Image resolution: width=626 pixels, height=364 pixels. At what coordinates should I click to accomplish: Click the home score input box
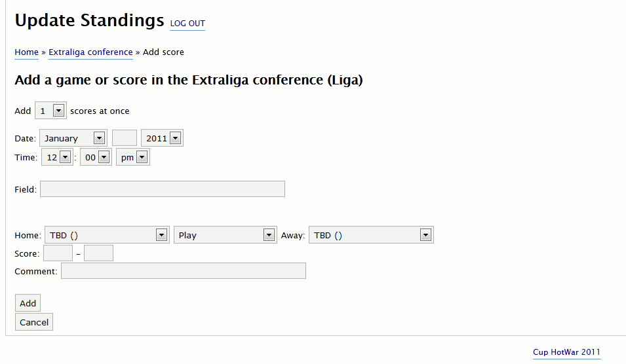pyautogui.click(x=58, y=253)
